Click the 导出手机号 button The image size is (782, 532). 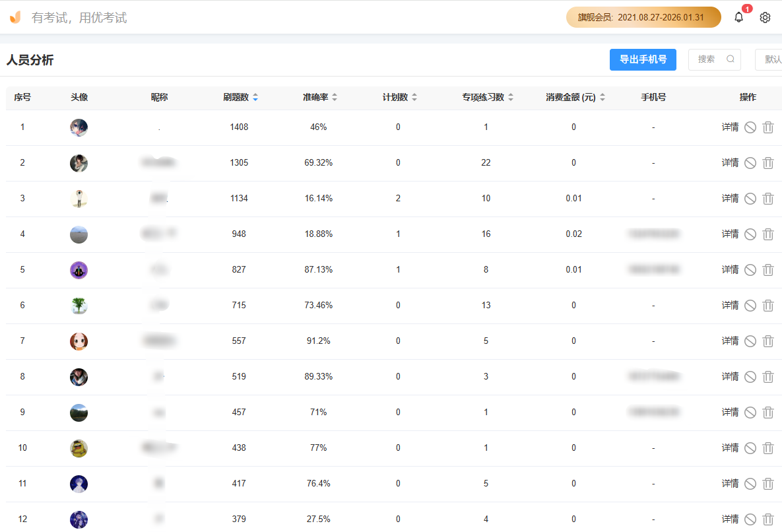643,59
